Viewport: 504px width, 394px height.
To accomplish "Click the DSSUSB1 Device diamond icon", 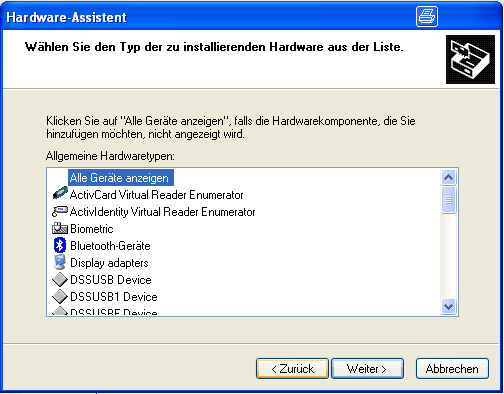I will coord(60,296).
